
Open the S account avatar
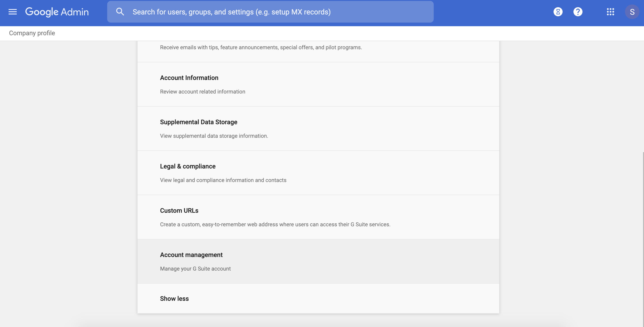coord(632,12)
